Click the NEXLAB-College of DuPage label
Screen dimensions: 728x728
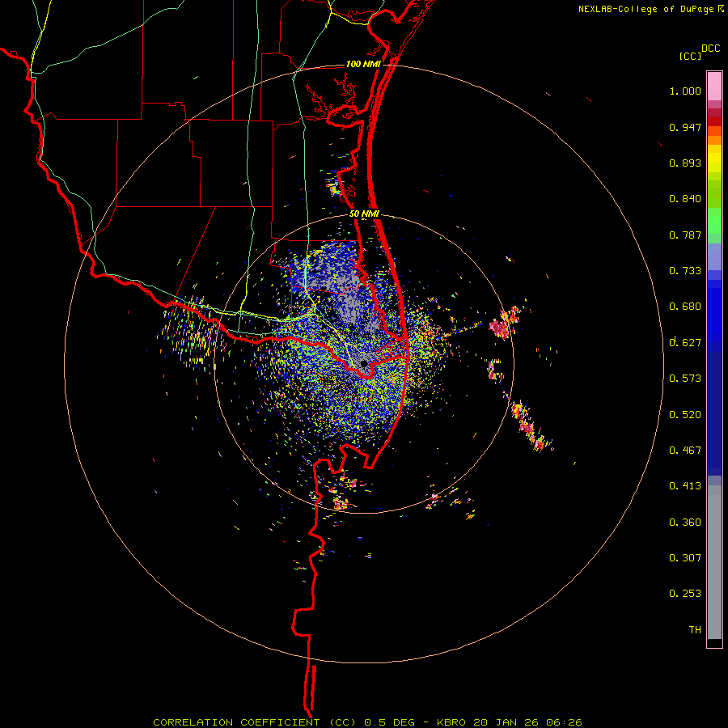(646, 9)
